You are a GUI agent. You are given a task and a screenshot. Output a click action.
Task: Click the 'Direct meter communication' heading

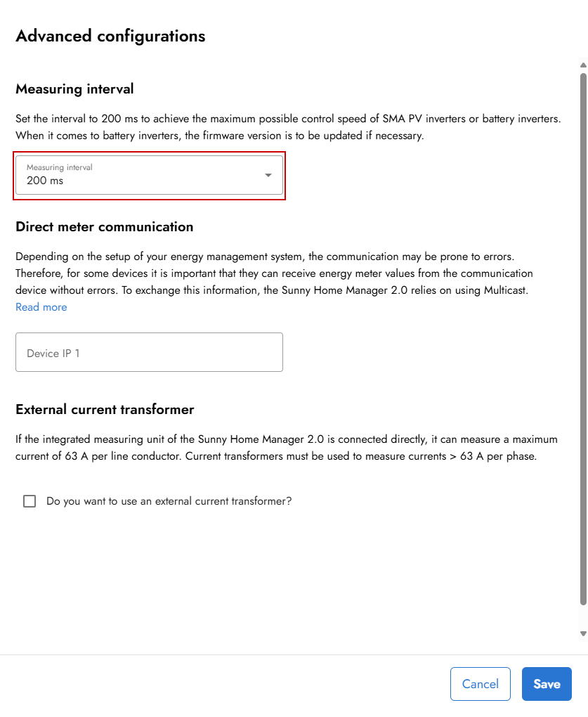(104, 227)
